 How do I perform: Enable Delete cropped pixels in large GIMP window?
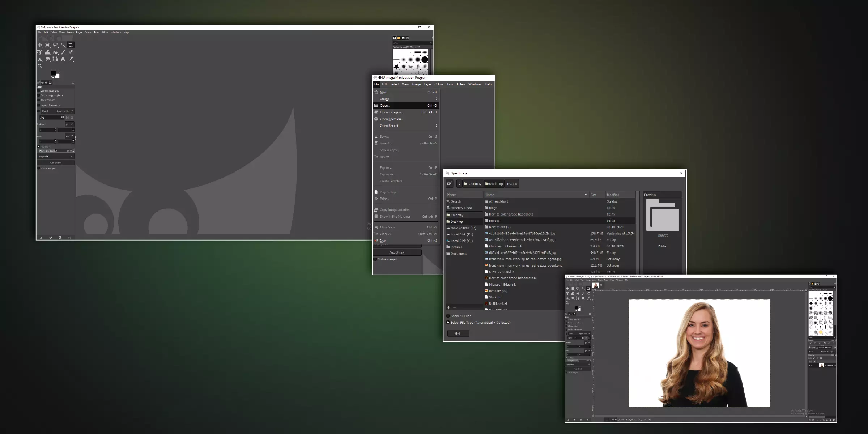click(38, 95)
